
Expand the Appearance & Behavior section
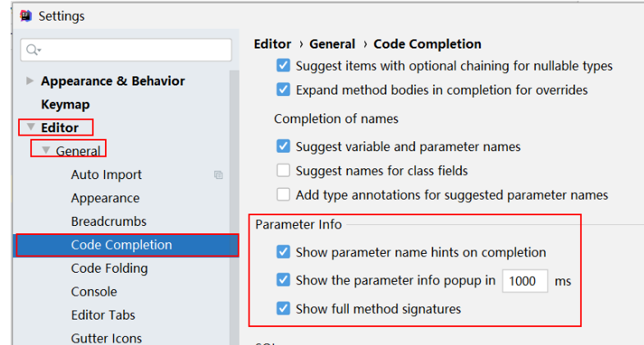point(30,80)
